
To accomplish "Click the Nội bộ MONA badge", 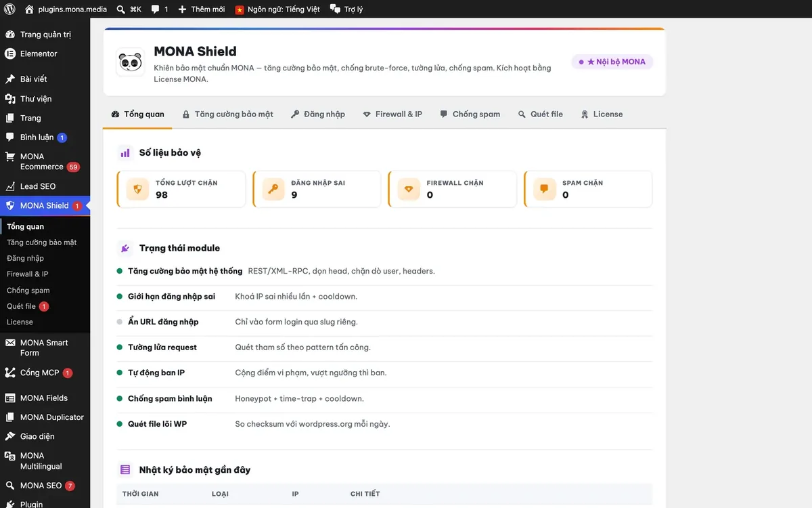I will pyautogui.click(x=612, y=62).
